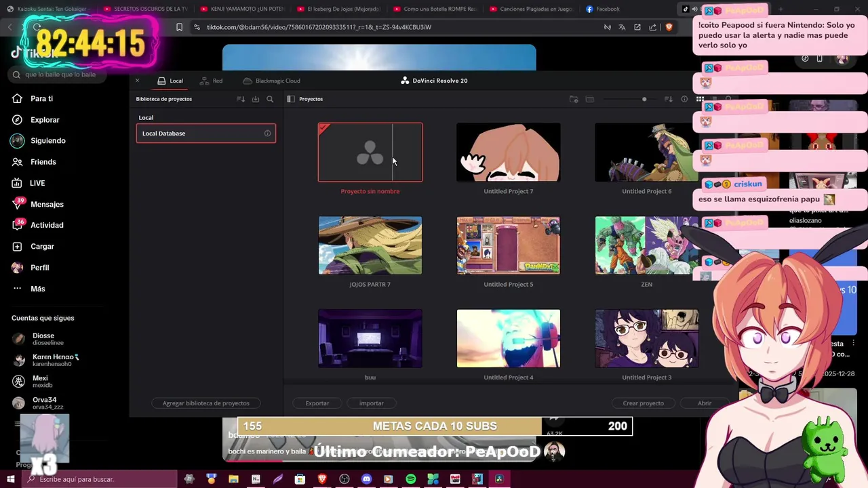Switch to the Red network tab
The width and height of the screenshot is (868, 488).
211,81
